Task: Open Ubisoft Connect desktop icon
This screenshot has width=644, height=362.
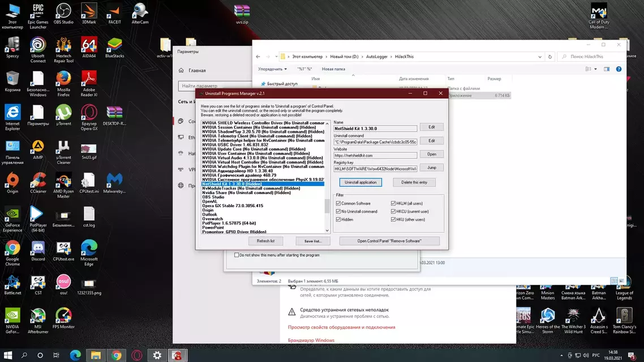Action: (38, 50)
